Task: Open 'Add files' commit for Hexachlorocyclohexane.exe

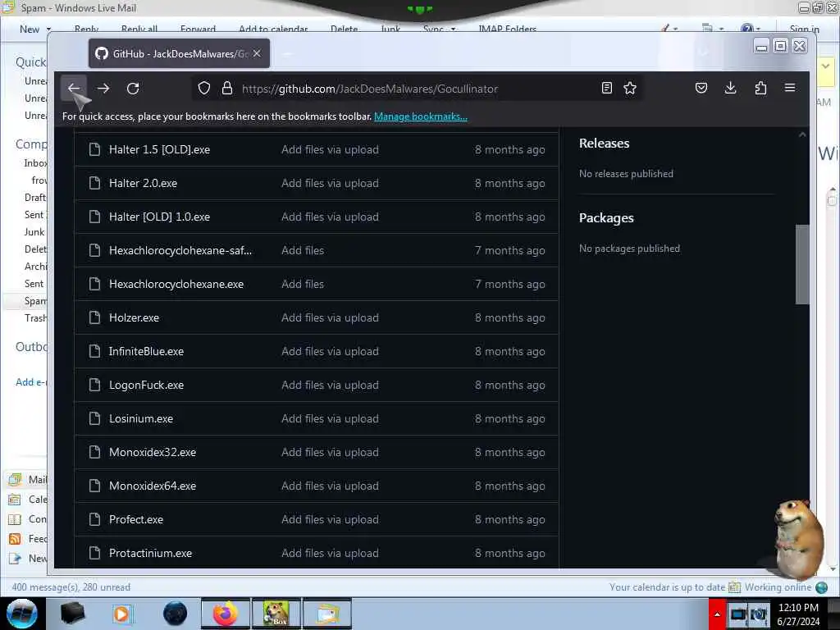Action: (303, 285)
